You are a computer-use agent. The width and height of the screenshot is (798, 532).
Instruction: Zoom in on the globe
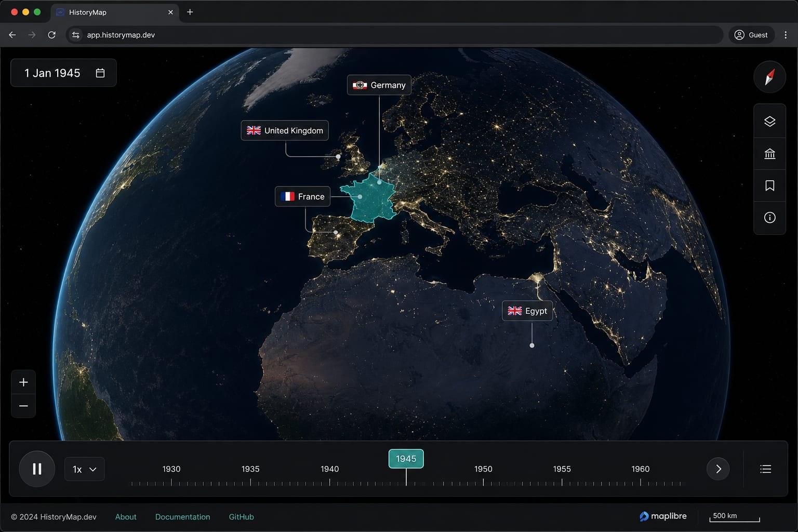coord(23,382)
